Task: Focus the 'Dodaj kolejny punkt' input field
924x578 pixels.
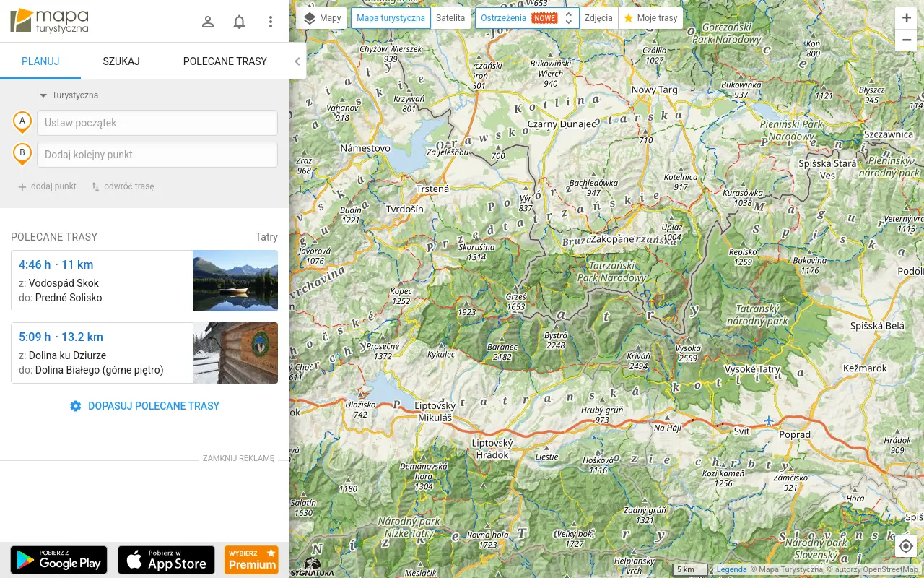Action: pos(157,155)
